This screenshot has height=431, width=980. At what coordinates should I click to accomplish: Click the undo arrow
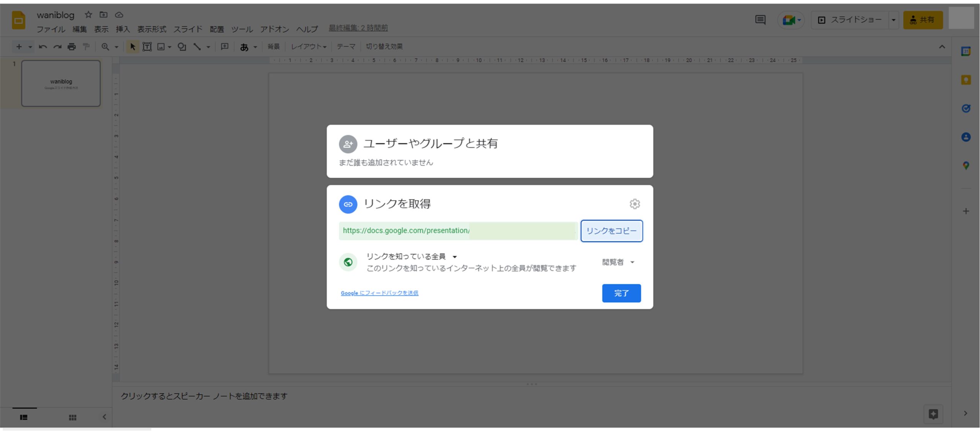[43, 47]
